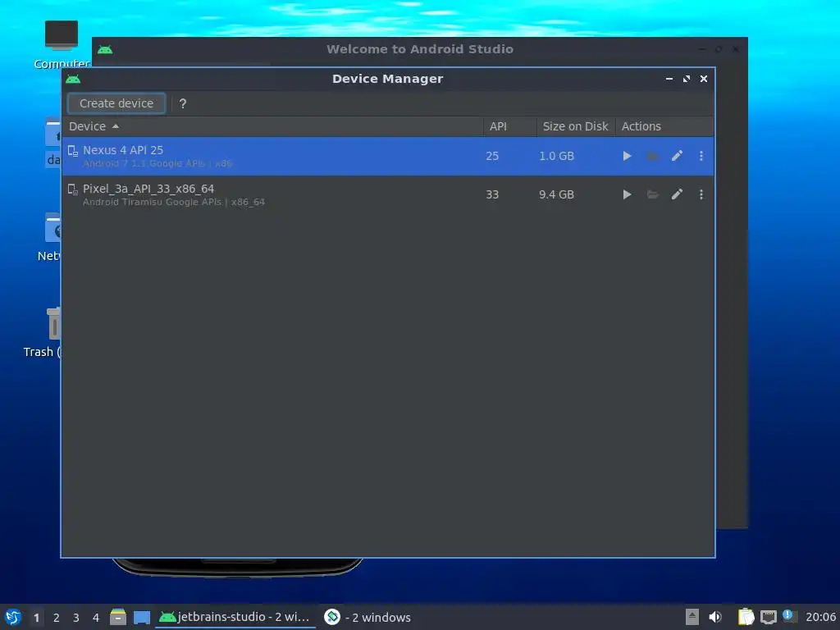Viewport: 840px width, 630px height.
Task: Open the notification alert tray icon
Action: pos(789,616)
